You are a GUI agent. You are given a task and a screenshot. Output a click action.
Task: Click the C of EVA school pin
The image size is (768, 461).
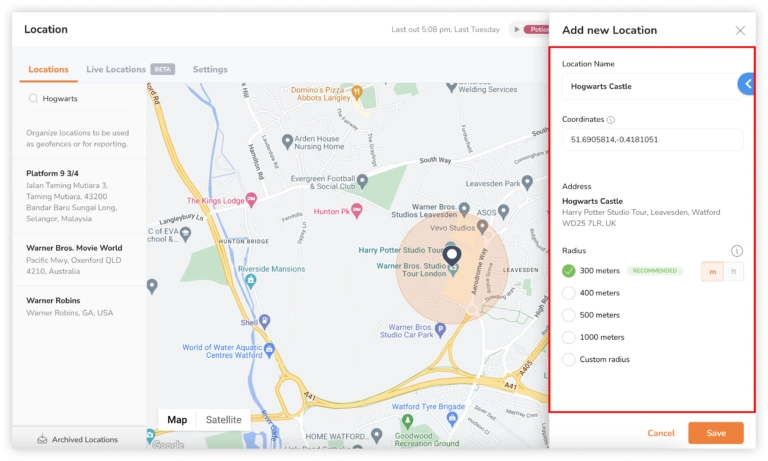coord(185,235)
